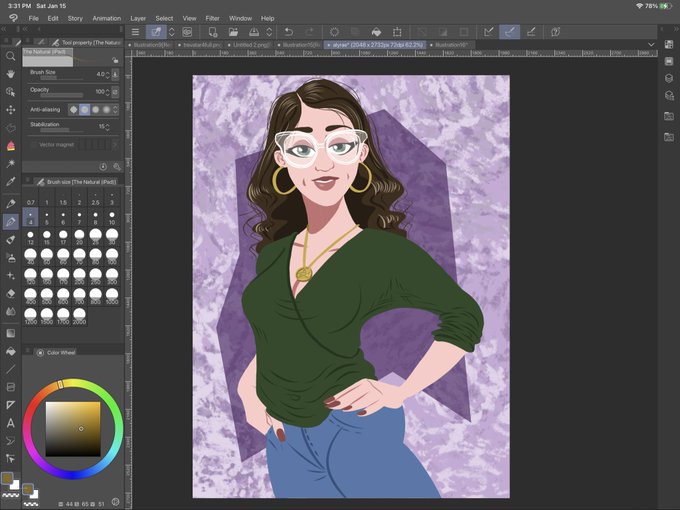Choose brush size 10 preset
The height and width of the screenshot is (510, 680).
[x=112, y=218]
